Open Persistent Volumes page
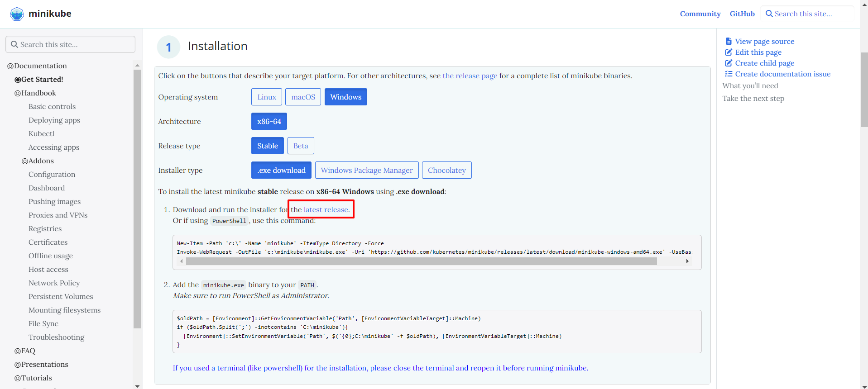This screenshot has width=868, height=389. tap(61, 296)
